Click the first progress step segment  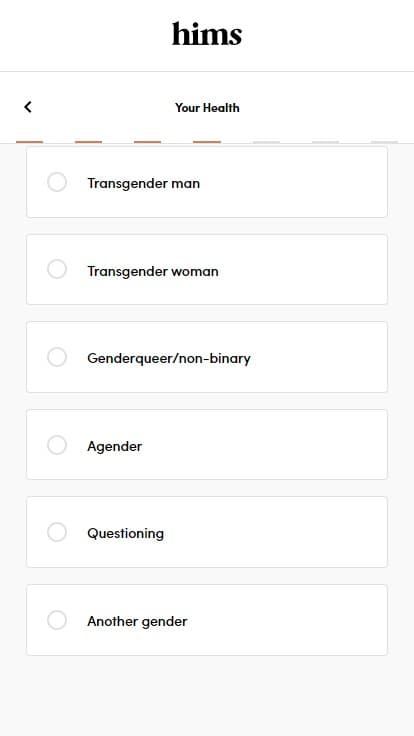30,142
